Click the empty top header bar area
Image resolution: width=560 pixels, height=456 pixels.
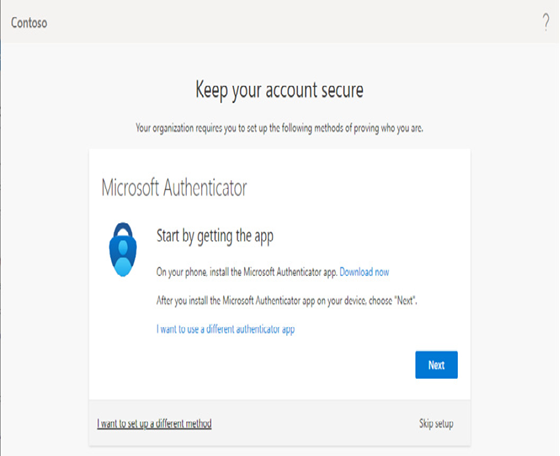286,22
